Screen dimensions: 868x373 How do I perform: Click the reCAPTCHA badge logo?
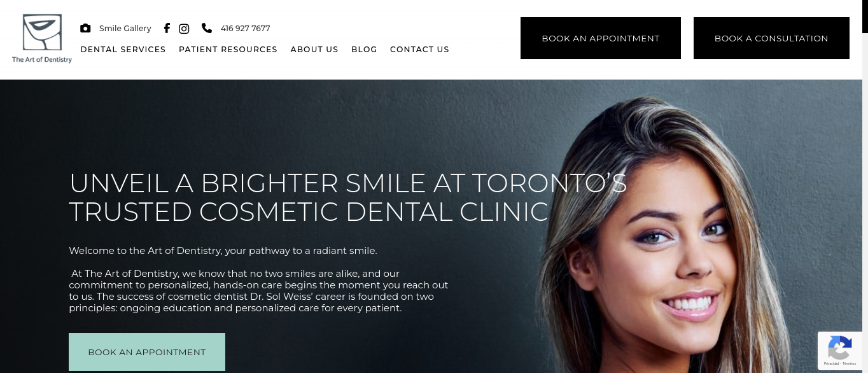tap(840, 349)
